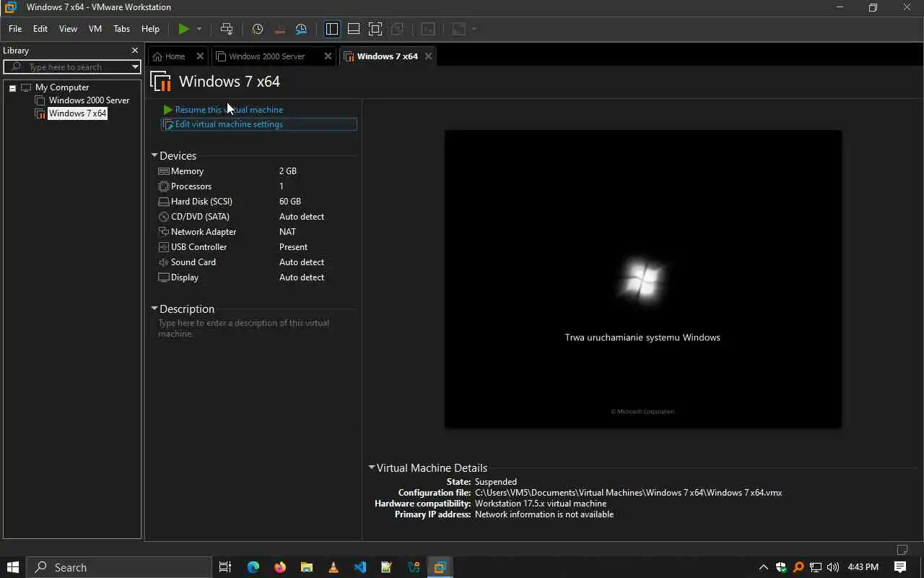Open the Help menu
This screenshot has width=924, height=578.
coord(150,29)
